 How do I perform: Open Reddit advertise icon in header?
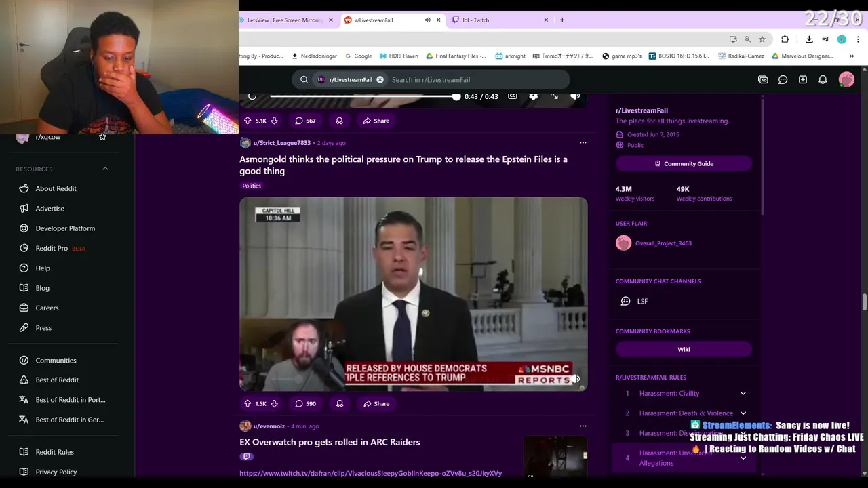[x=763, y=79]
